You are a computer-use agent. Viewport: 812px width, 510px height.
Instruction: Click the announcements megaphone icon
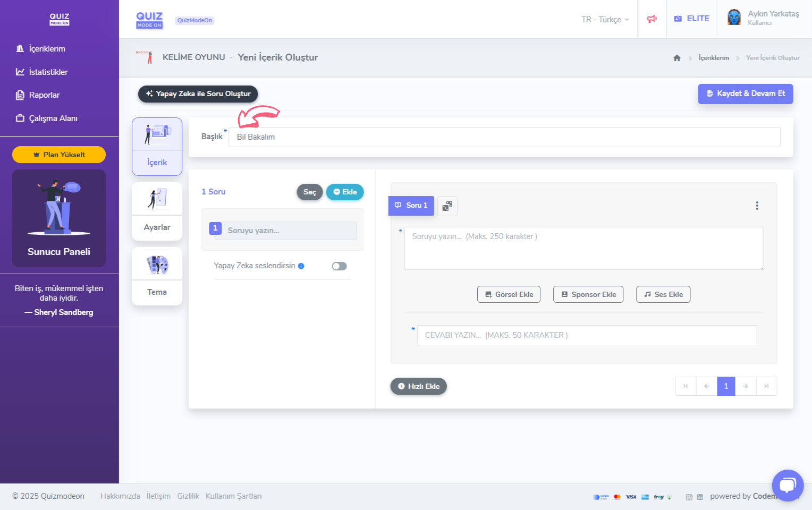click(652, 19)
